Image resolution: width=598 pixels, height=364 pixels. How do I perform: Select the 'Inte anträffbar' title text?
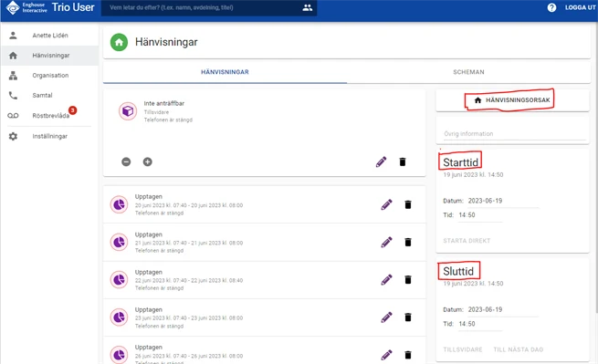[164, 103]
